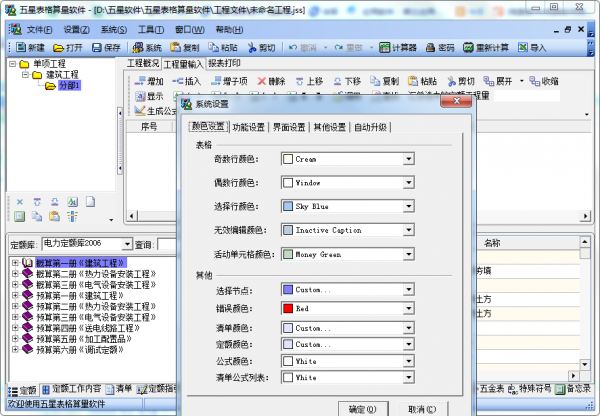Click the 增加 add row icon
This screenshot has height=416, width=600.
(x=140, y=81)
